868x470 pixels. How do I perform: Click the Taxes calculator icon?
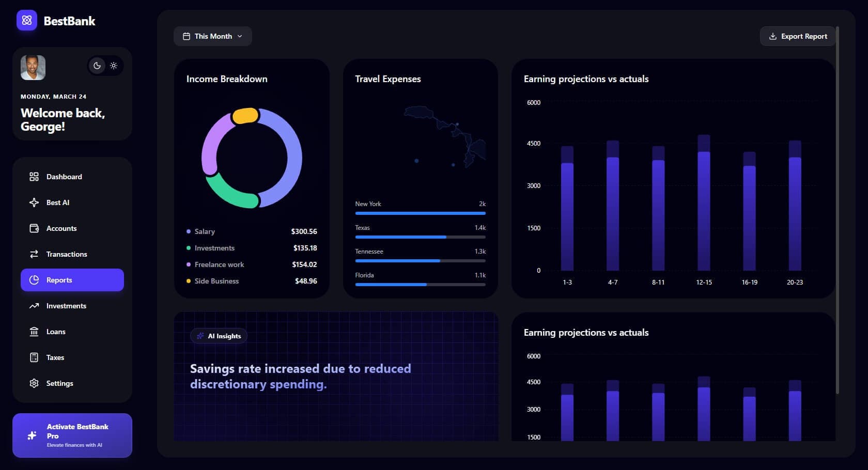(x=34, y=357)
